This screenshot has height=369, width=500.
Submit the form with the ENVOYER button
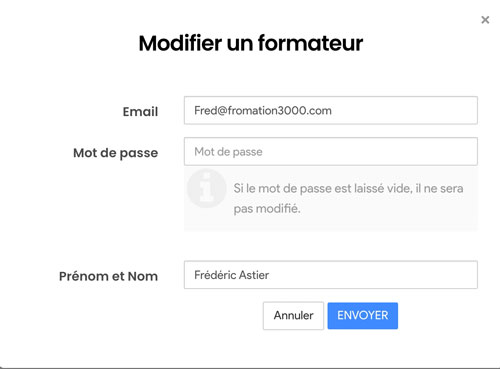click(x=363, y=316)
